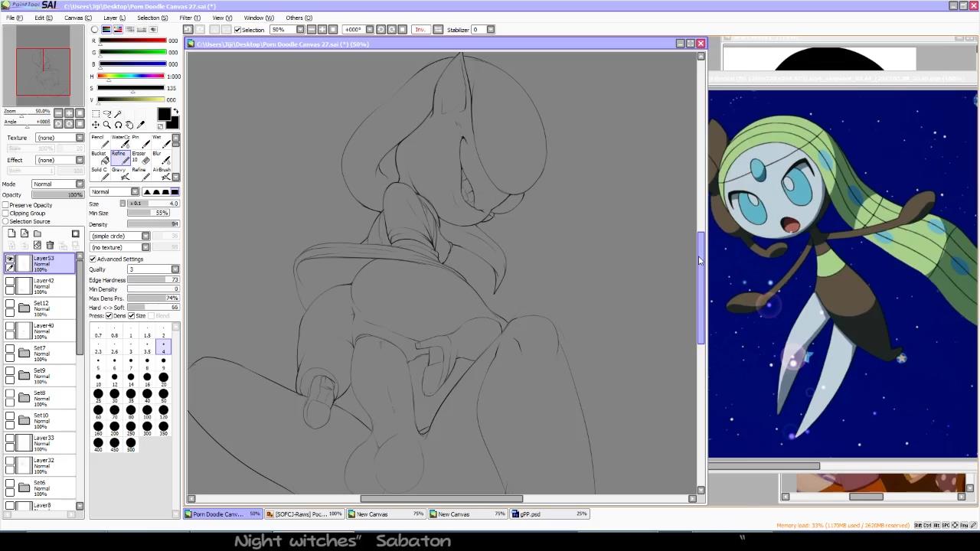Select the Bucket fill tool
The image size is (980, 551).
coord(100,157)
